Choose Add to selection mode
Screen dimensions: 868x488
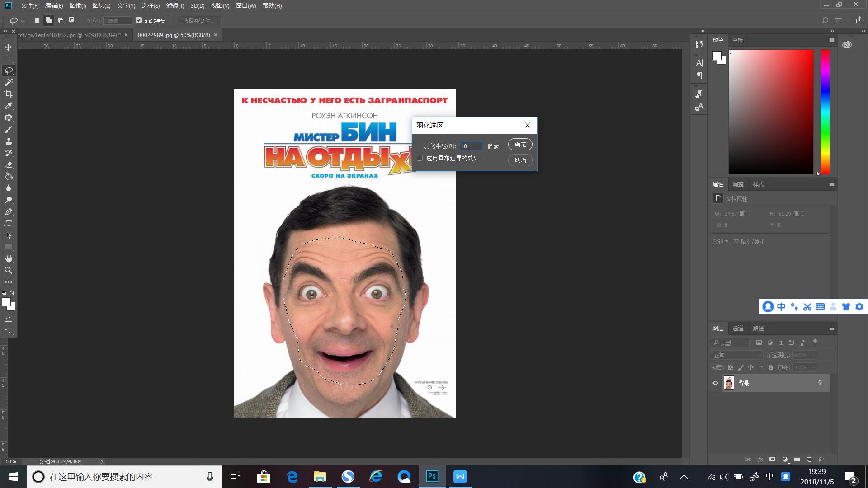point(49,20)
